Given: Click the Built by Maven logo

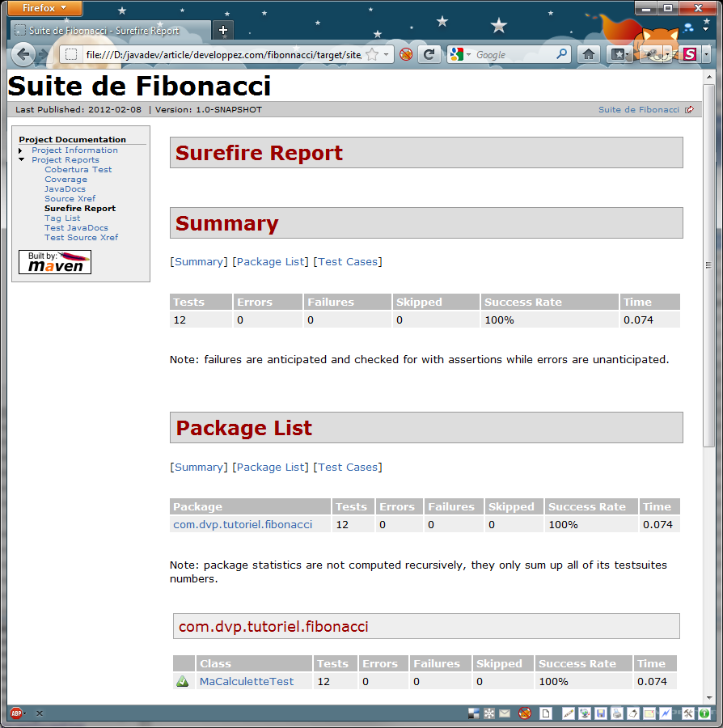Looking at the screenshot, I should click(x=55, y=262).
